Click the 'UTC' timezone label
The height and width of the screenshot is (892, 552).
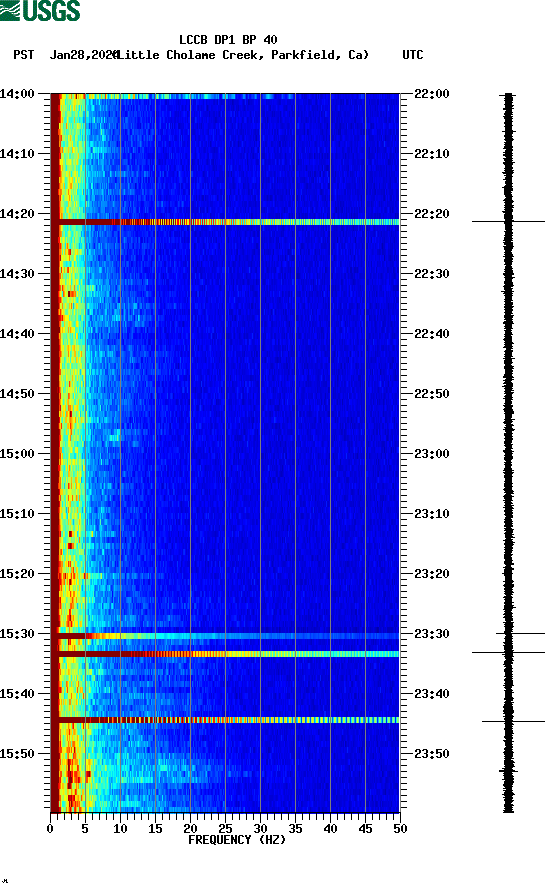[x=413, y=55]
